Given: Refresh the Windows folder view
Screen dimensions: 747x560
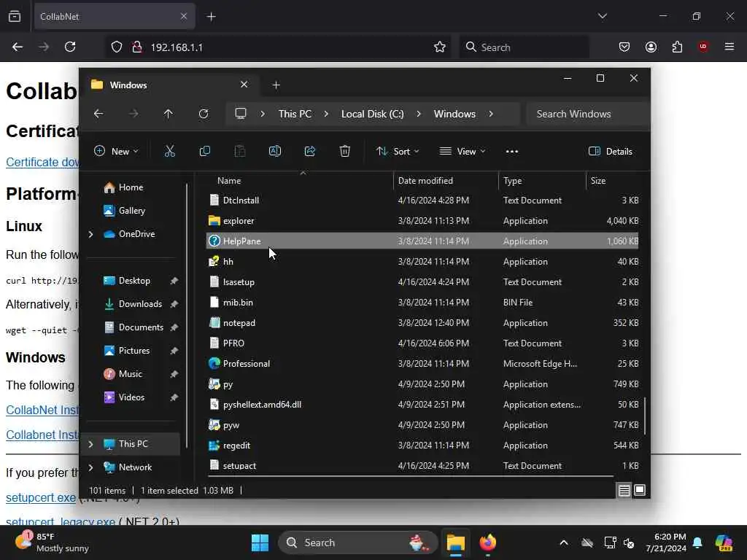Looking at the screenshot, I should 204,114.
